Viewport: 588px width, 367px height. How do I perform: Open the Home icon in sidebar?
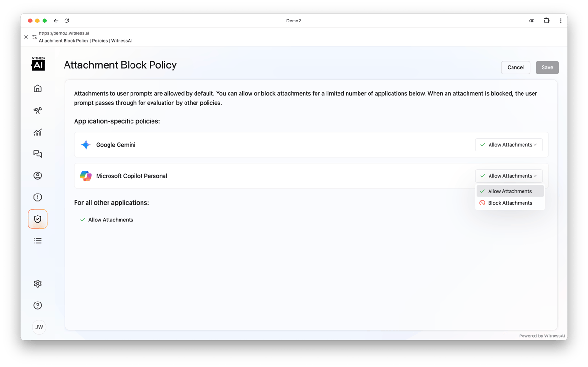point(38,88)
